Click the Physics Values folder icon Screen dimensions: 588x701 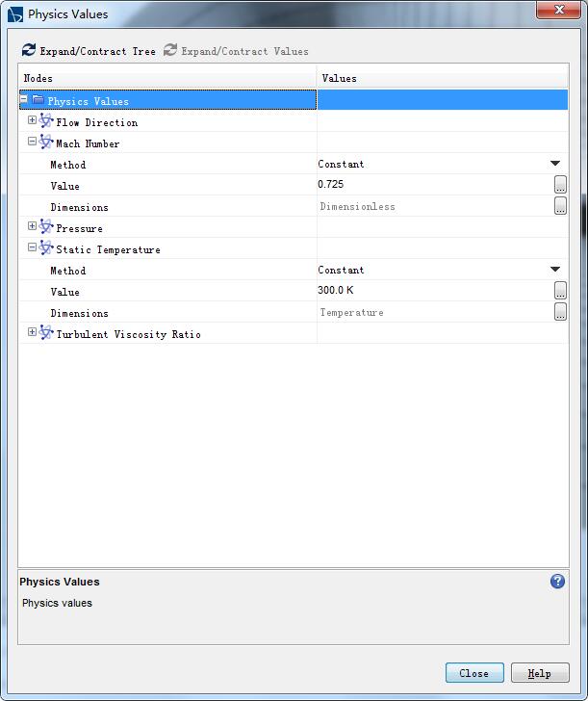tap(38, 100)
